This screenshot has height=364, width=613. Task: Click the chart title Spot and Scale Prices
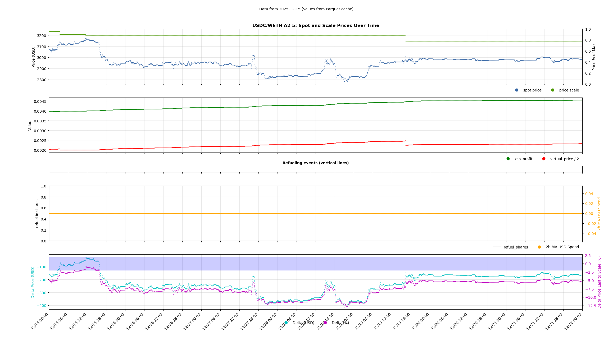(x=316, y=26)
